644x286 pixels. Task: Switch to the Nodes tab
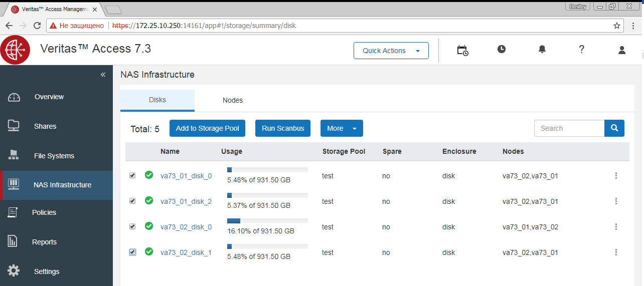pyautogui.click(x=233, y=100)
